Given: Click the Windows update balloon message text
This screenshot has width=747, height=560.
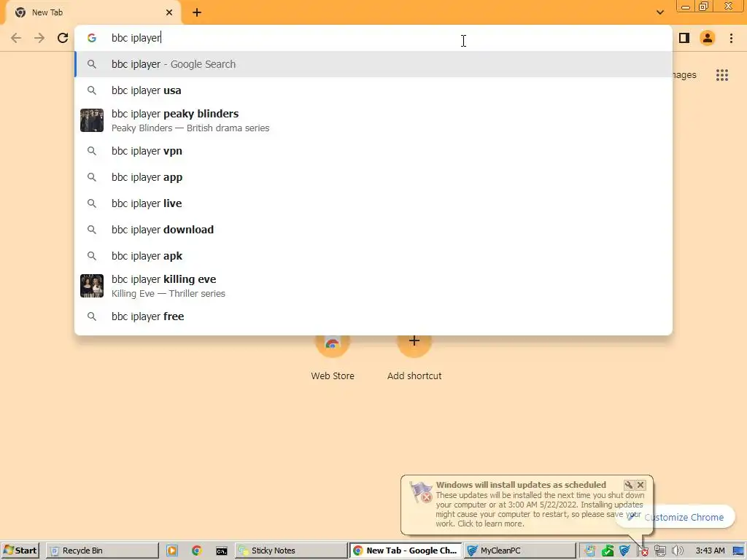Looking at the screenshot, I should (x=539, y=510).
